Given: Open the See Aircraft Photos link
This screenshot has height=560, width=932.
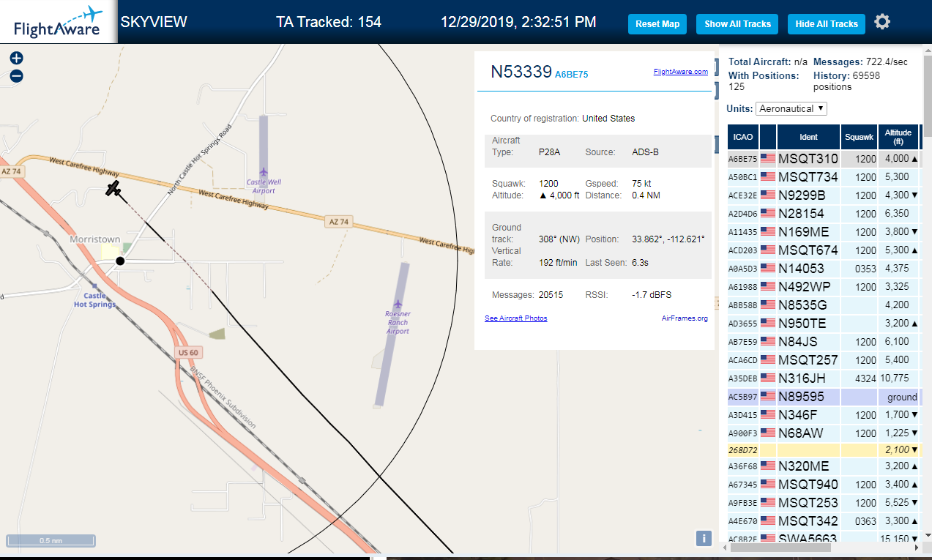Looking at the screenshot, I should [x=515, y=318].
